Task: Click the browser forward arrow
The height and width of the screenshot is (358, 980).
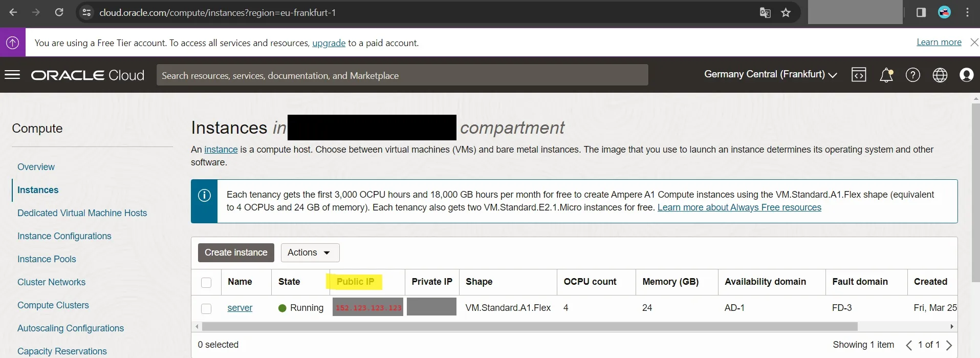Action: [x=36, y=12]
